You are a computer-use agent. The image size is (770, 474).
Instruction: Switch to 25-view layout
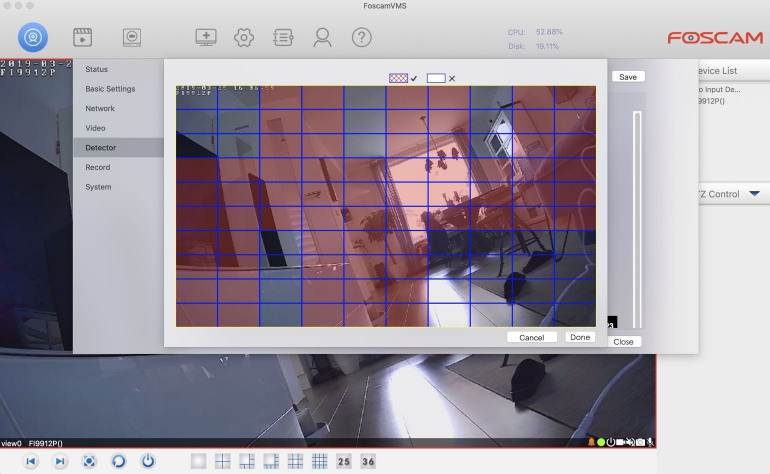coord(343,461)
